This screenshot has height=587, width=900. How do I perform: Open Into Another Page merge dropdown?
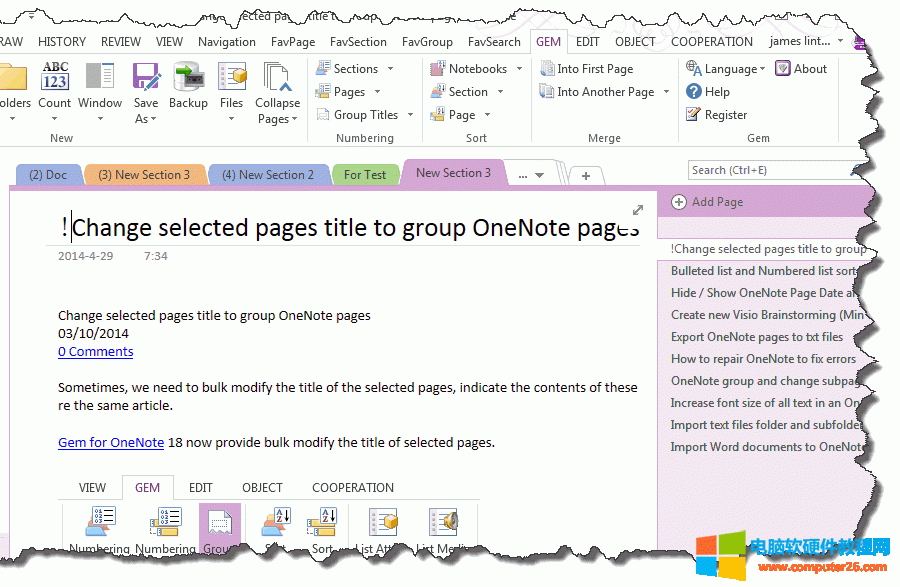click(x=664, y=92)
